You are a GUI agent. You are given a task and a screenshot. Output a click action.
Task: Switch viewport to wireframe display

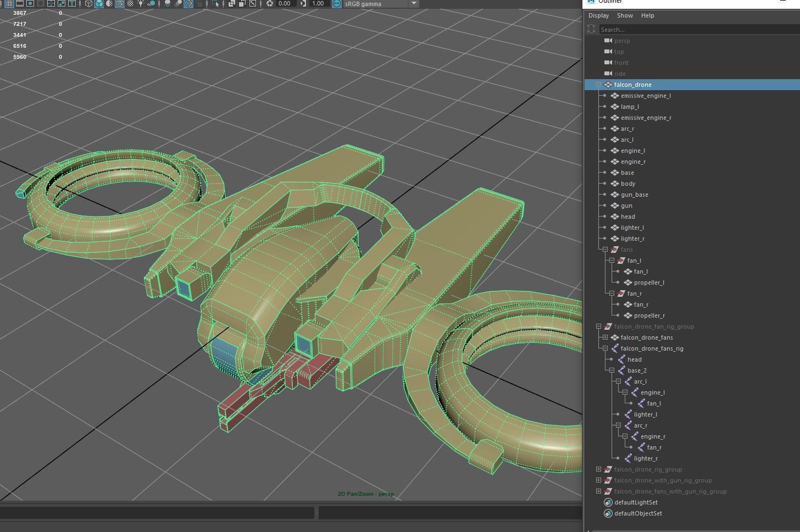88,3
